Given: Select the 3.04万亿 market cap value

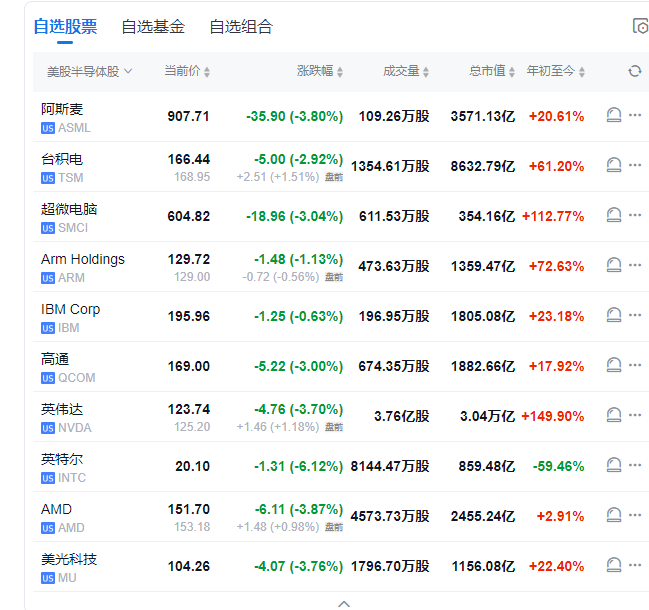Looking at the screenshot, I should point(488,416).
